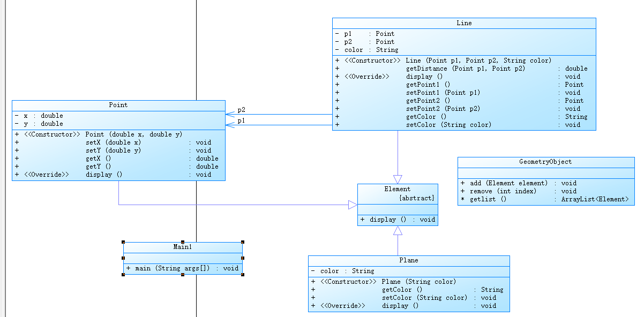Select the GeometryObject class title
The height and width of the screenshot is (317, 644).
(545, 162)
